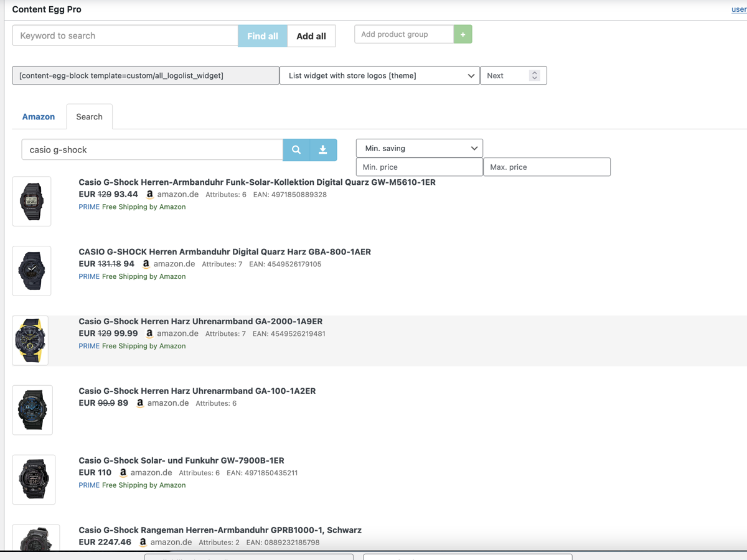Switch to the Search tab
This screenshot has height=560, width=747.
pyautogui.click(x=89, y=116)
